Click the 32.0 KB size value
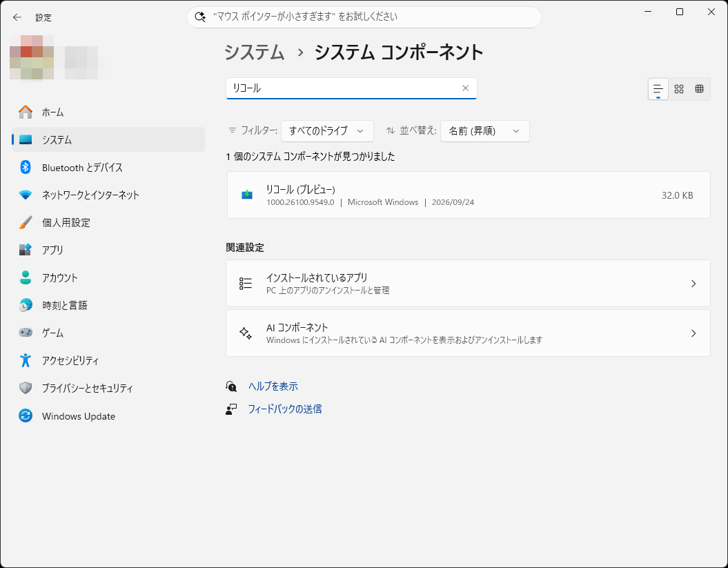The image size is (728, 568). point(678,195)
